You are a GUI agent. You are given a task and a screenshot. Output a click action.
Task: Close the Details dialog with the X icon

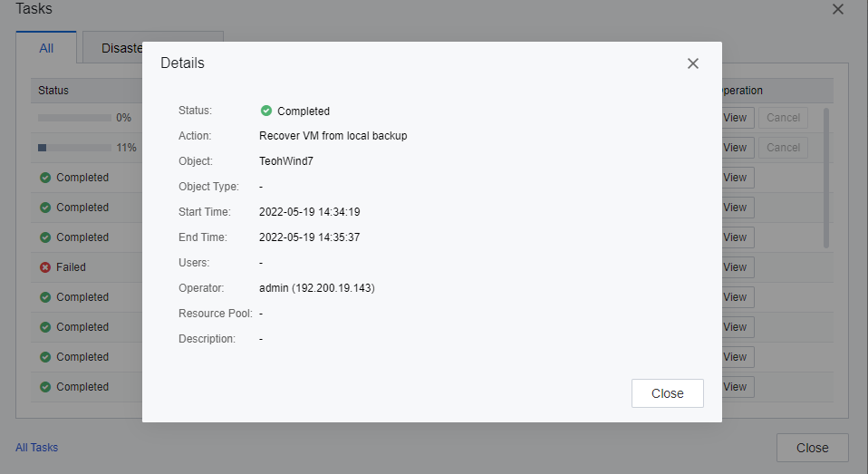(693, 63)
